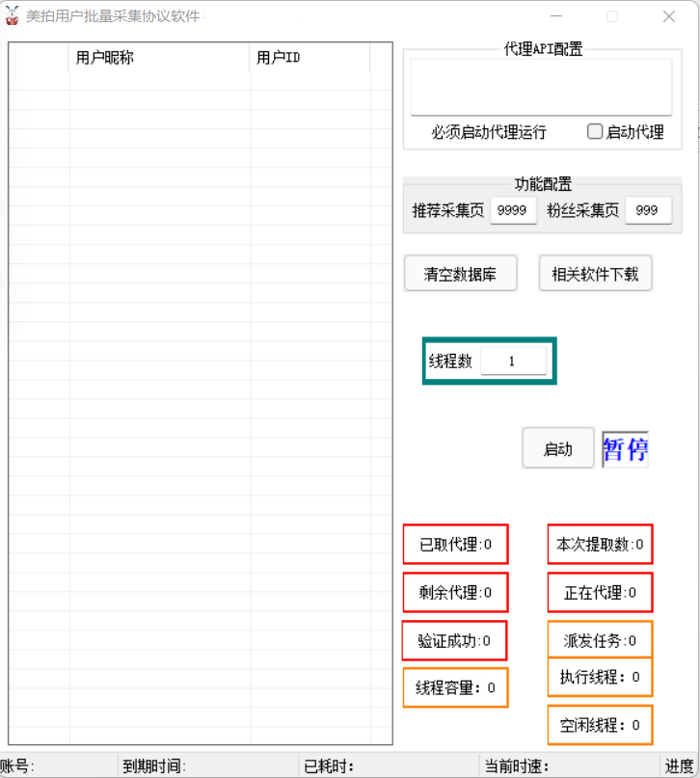Click 必须启动代理运行 notice text
The height and width of the screenshot is (778, 700).
click(x=489, y=132)
